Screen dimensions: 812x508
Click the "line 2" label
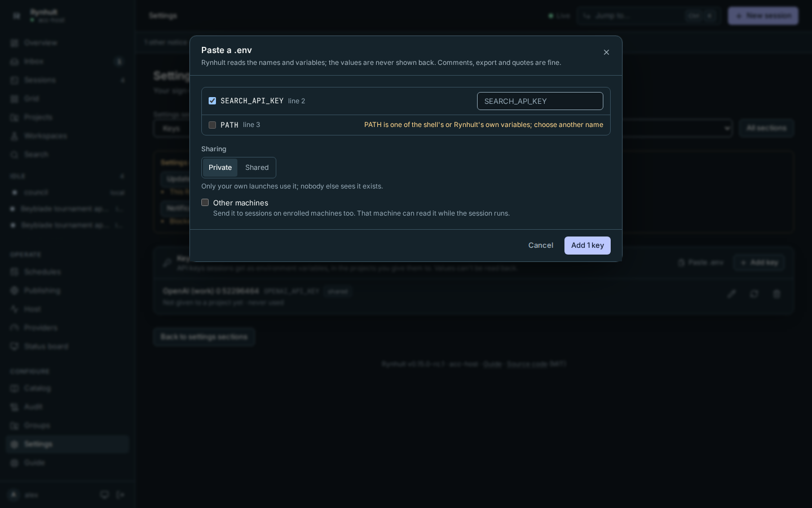[297, 101]
